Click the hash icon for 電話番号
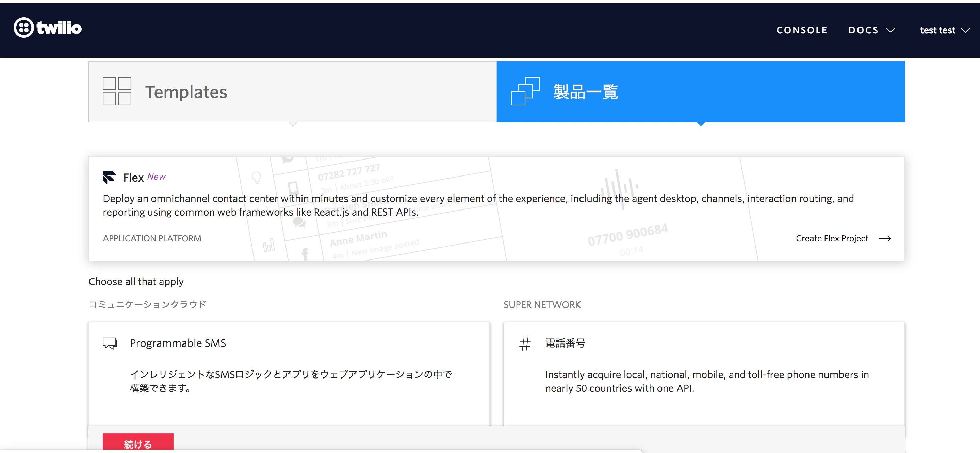 [525, 344]
